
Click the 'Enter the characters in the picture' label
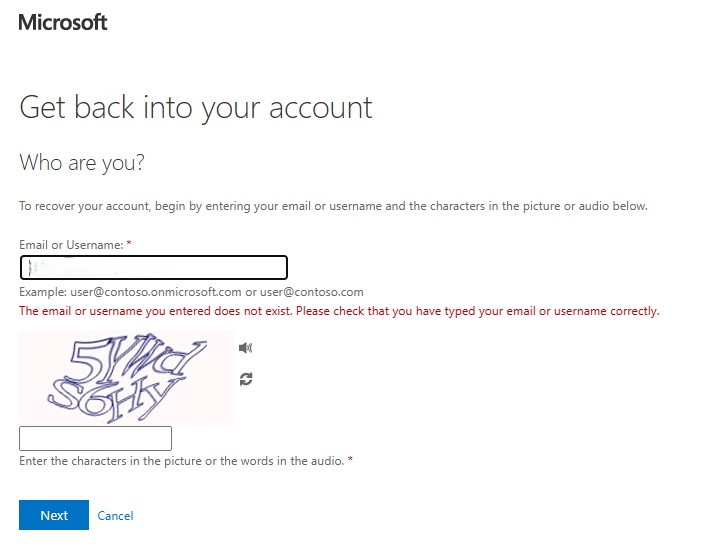[182, 461]
